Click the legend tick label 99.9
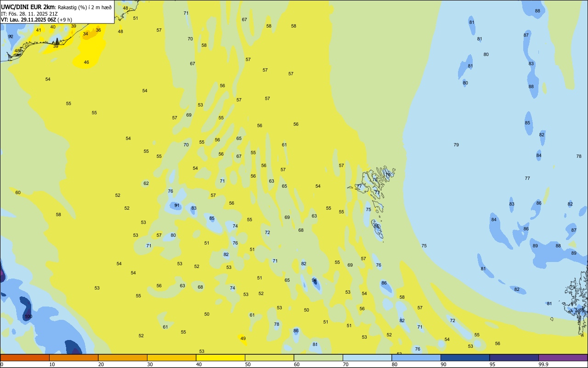The width and height of the screenshot is (588, 368). 543,364
